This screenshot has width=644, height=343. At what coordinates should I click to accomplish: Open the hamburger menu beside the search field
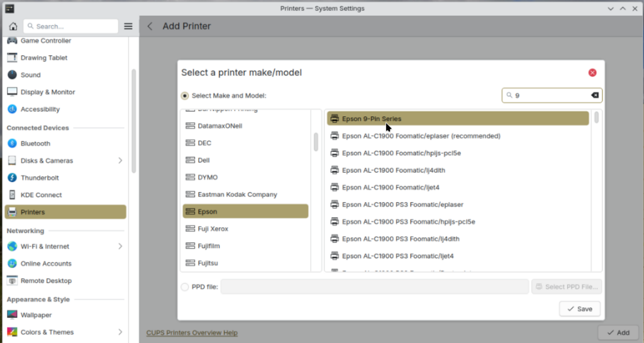128,26
